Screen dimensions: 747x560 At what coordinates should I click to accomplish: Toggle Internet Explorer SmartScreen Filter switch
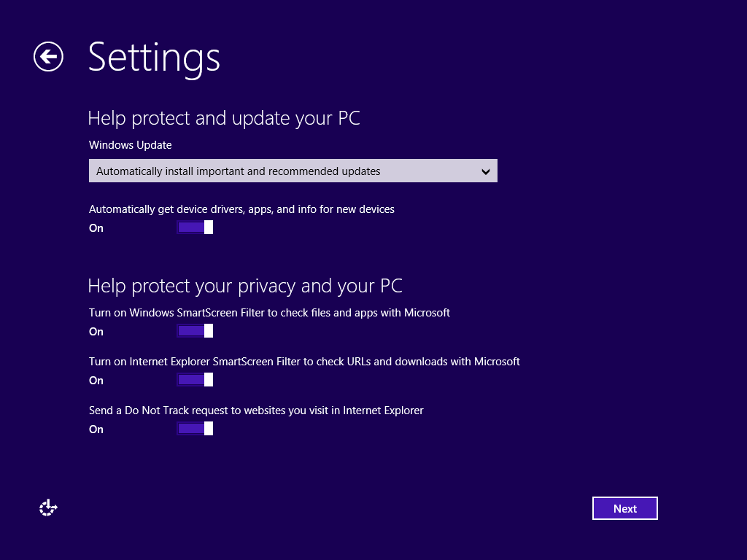point(195,380)
